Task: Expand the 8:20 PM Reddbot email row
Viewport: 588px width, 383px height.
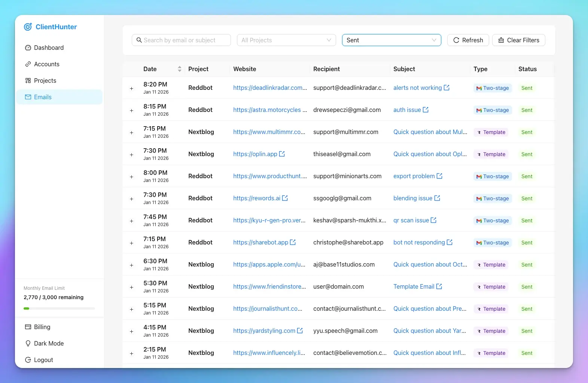Action: click(x=131, y=88)
